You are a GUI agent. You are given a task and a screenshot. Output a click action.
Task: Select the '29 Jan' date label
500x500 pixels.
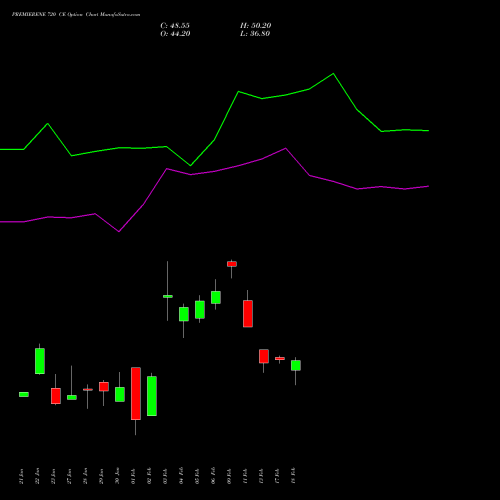[x=102, y=476]
